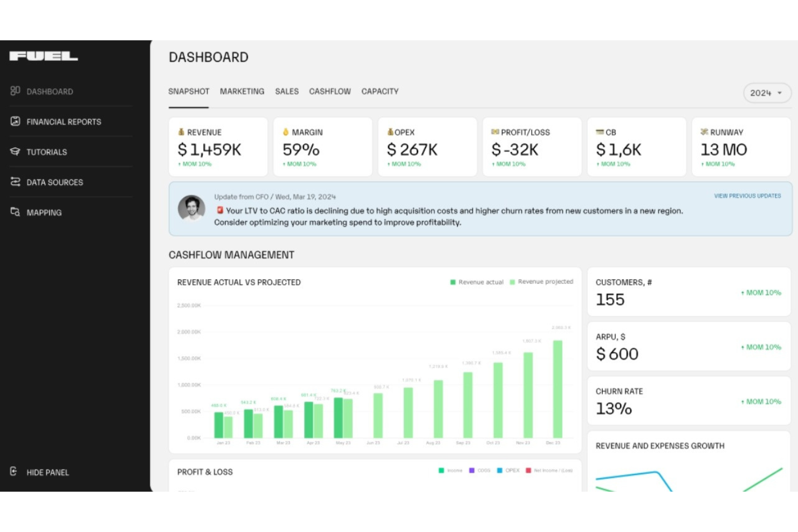Click the CFO avatar in the update banner
This screenshot has width=798, height=532.
click(191, 208)
